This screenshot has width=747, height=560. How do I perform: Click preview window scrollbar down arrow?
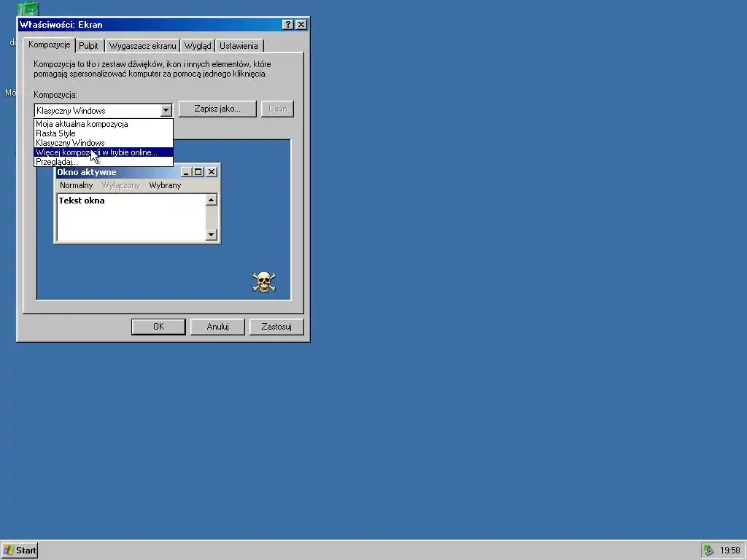(x=212, y=234)
